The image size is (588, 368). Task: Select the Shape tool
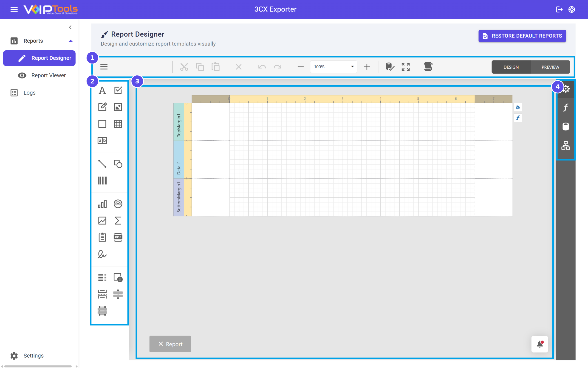tap(118, 164)
